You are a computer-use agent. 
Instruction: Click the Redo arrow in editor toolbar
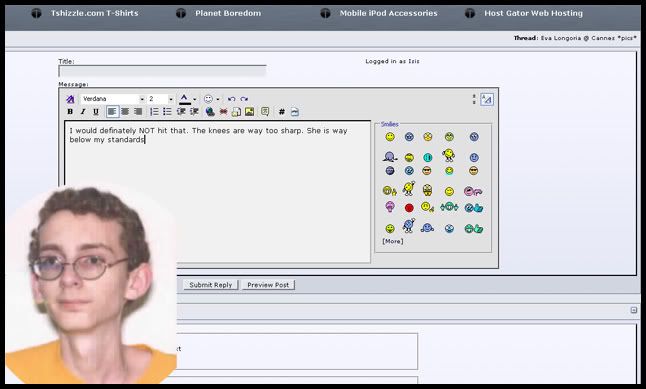click(x=244, y=99)
